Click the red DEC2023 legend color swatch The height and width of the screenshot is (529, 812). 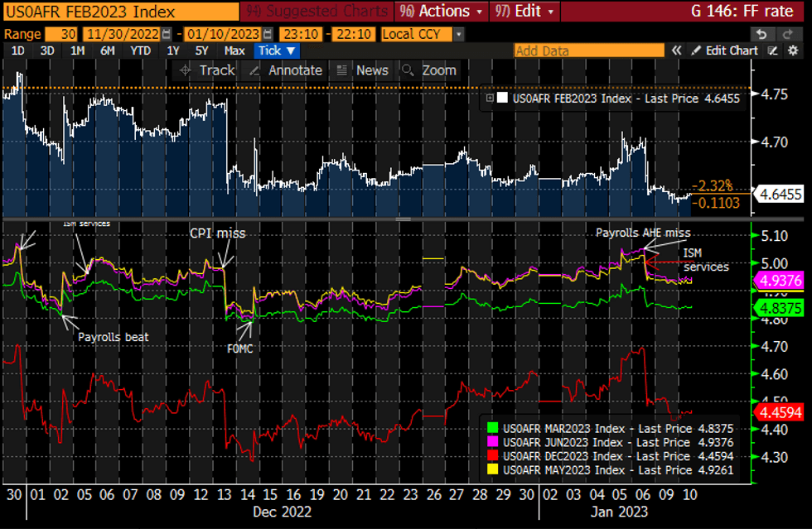pyautogui.click(x=491, y=456)
